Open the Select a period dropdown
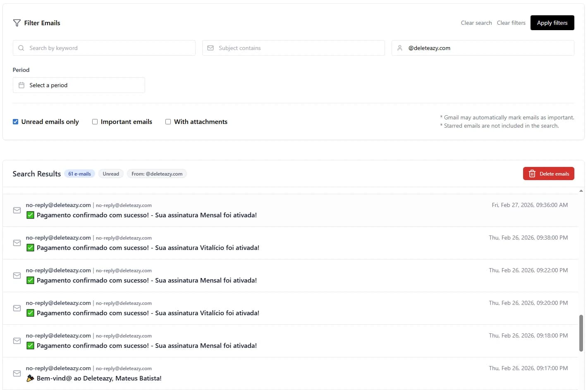The height and width of the screenshot is (390, 588). 79,85
